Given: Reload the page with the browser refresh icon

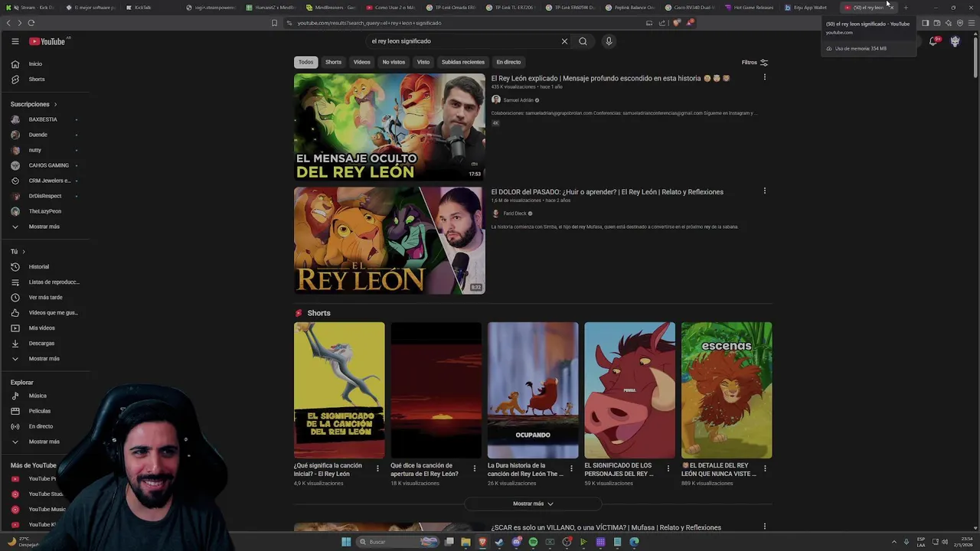Looking at the screenshot, I should pos(31,23).
